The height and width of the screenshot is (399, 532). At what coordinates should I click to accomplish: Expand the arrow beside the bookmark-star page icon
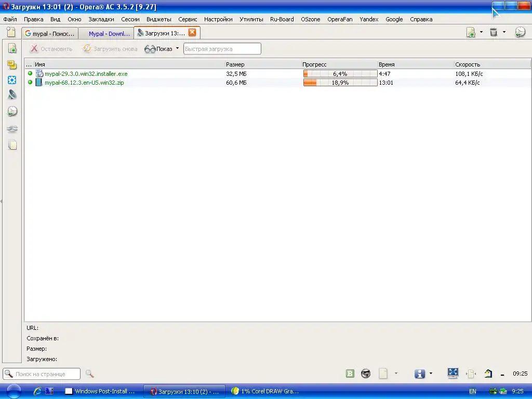pos(481,32)
